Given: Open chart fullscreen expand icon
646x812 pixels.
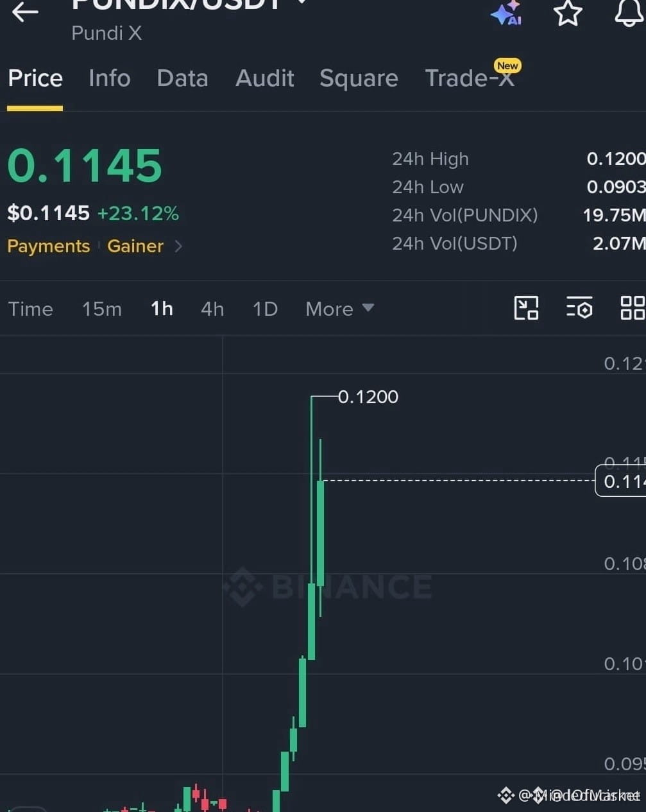Looking at the screenshot, I should pyautogui.click(x=526, y=308).
